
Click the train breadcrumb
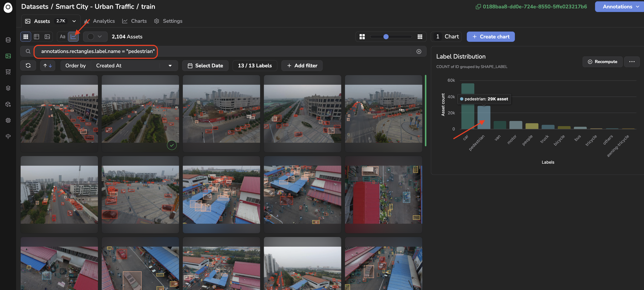point(148,6)
